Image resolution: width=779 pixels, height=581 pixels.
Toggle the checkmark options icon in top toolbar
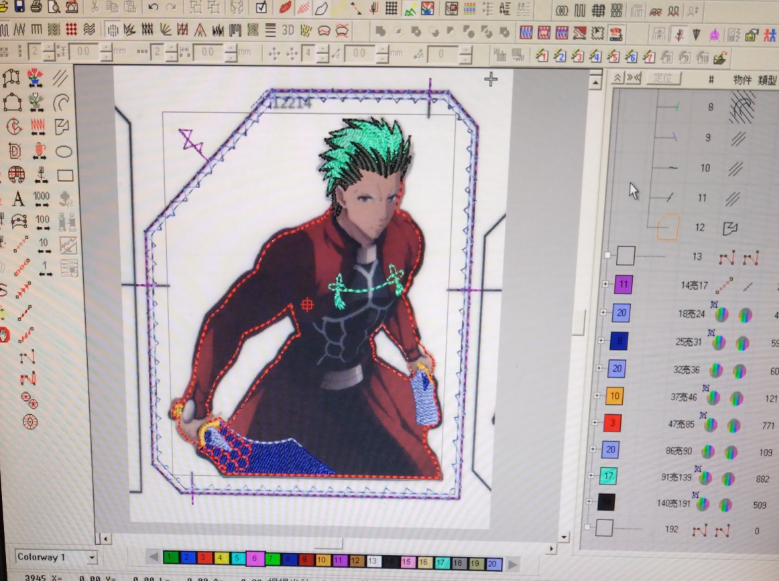261,7
